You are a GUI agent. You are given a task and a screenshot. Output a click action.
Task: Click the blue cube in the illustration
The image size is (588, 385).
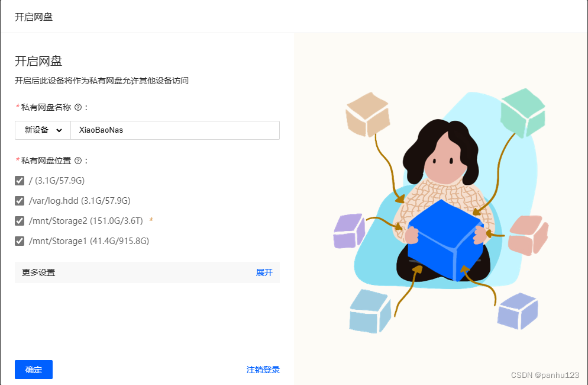[445, 240]
